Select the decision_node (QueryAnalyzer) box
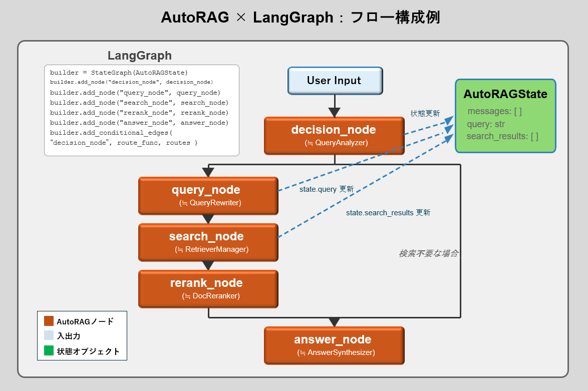This screenshot has width=588, height=391. 334,135
